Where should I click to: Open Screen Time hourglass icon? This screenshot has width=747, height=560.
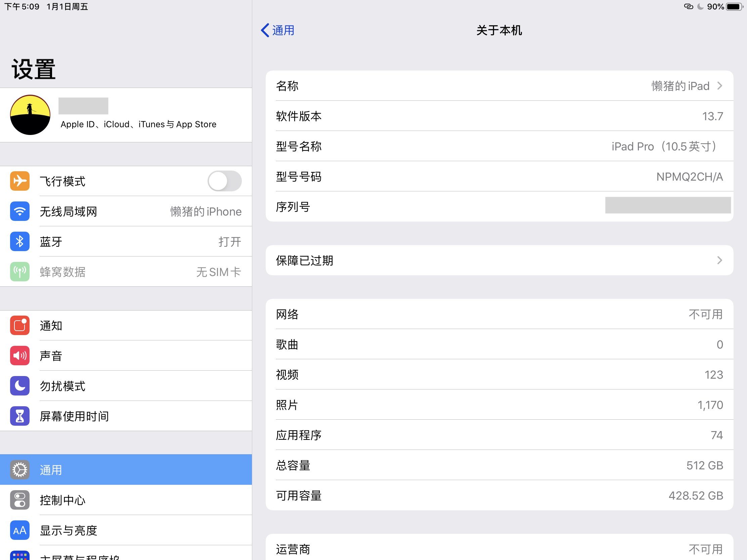tap(19, 416)
